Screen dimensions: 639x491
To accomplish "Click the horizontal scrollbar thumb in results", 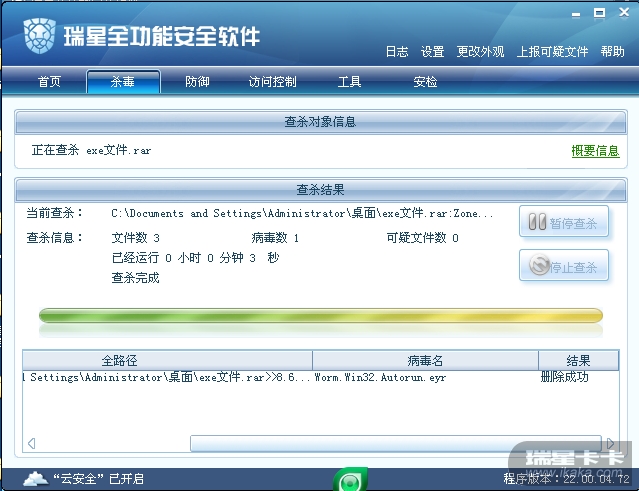I will click(396, 443).
